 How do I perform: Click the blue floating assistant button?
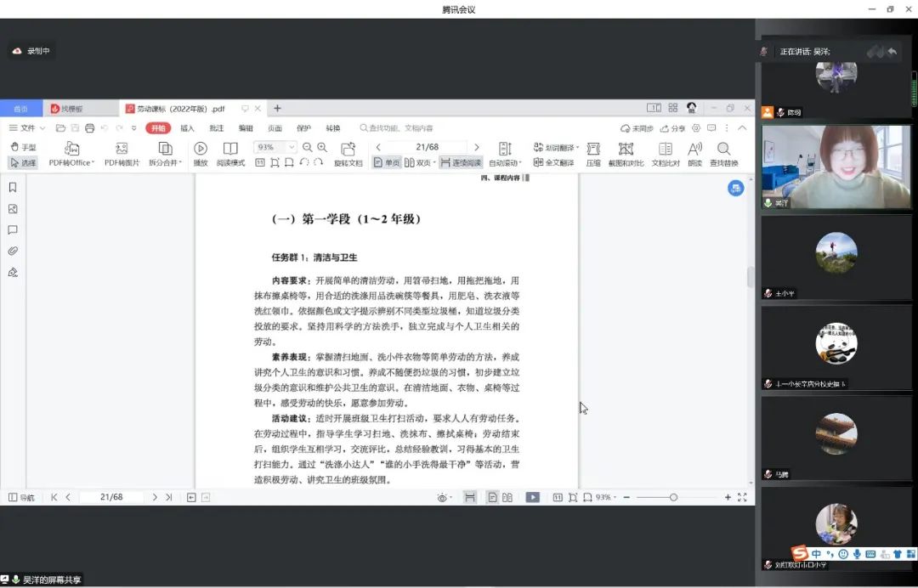tap(736, 188)
